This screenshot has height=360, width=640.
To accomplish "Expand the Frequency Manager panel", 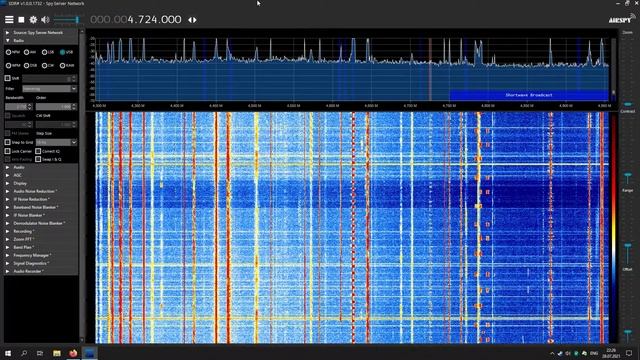I will pyautogui.click(x=41, y=255).
